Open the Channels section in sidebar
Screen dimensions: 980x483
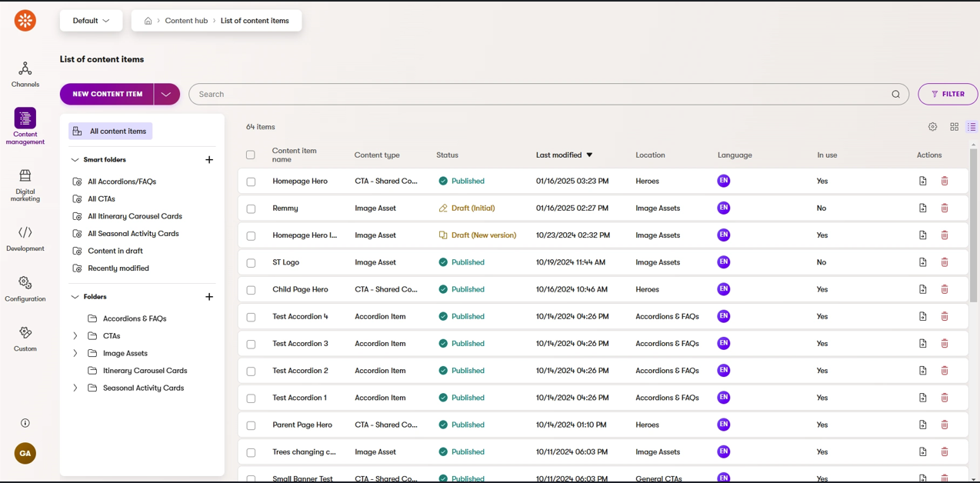pyautogui.click(x=25, y=74)
